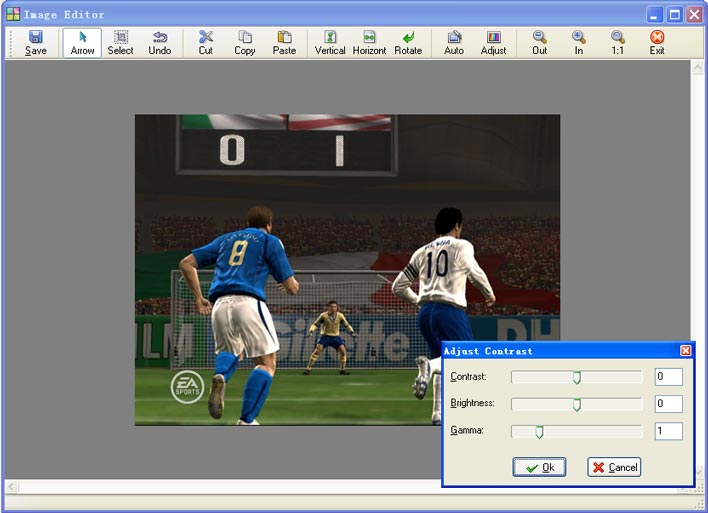This screenshot has height=513, width=708.
Task: Click the Image Editor title bar icon
Action: pos(13,14)
